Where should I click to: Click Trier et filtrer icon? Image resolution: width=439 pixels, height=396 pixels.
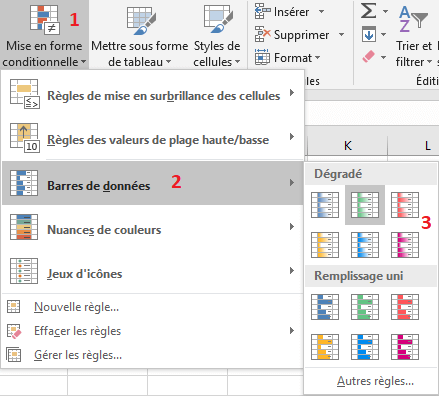(x=413, y=19)
